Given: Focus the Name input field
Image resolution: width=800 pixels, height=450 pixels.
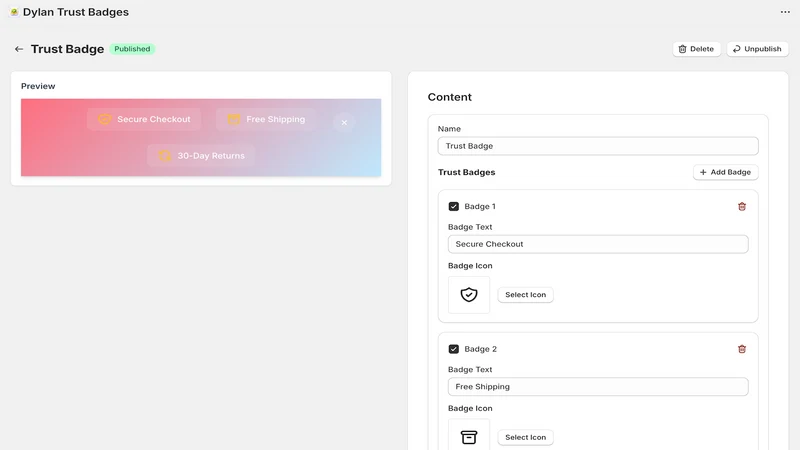Looking at the screenshot, I should pos(598,146).
